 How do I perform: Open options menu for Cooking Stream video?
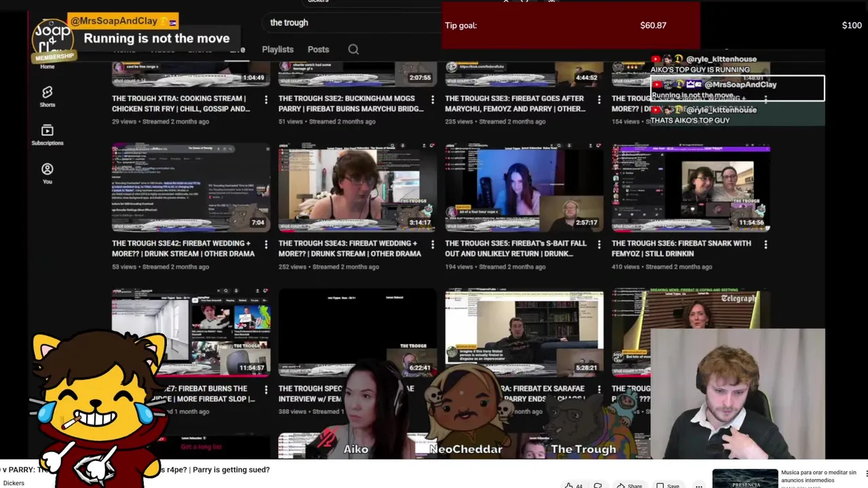pyautogui.click(x=266, y=99)
